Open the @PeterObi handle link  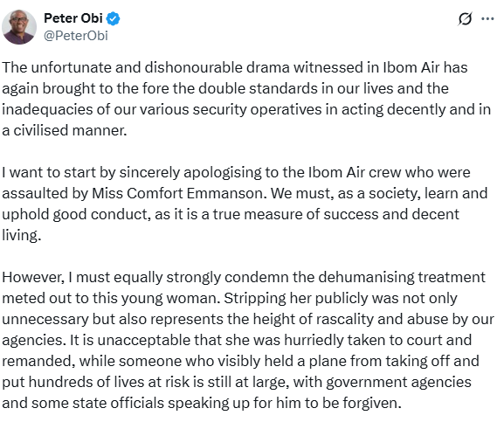click(75, 36)
